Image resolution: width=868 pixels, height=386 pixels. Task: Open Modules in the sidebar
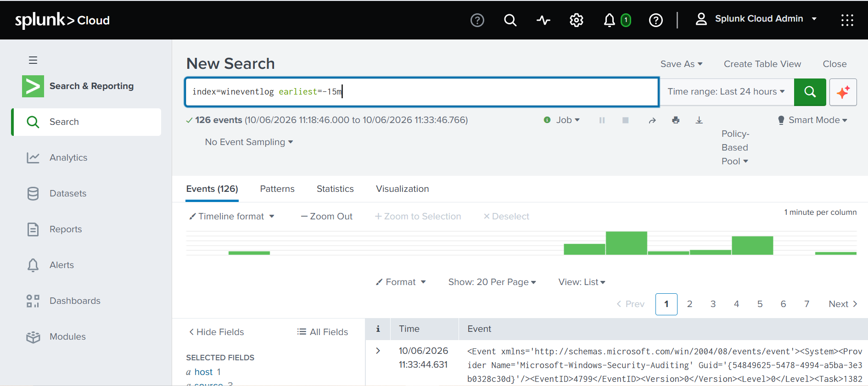click(x=86, y=336)
